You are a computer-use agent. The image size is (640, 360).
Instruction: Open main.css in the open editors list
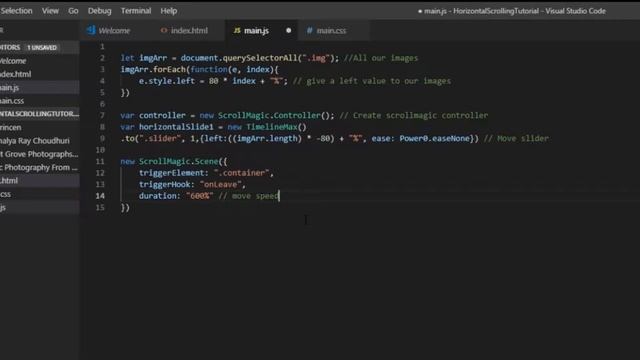tap(40, 101)
